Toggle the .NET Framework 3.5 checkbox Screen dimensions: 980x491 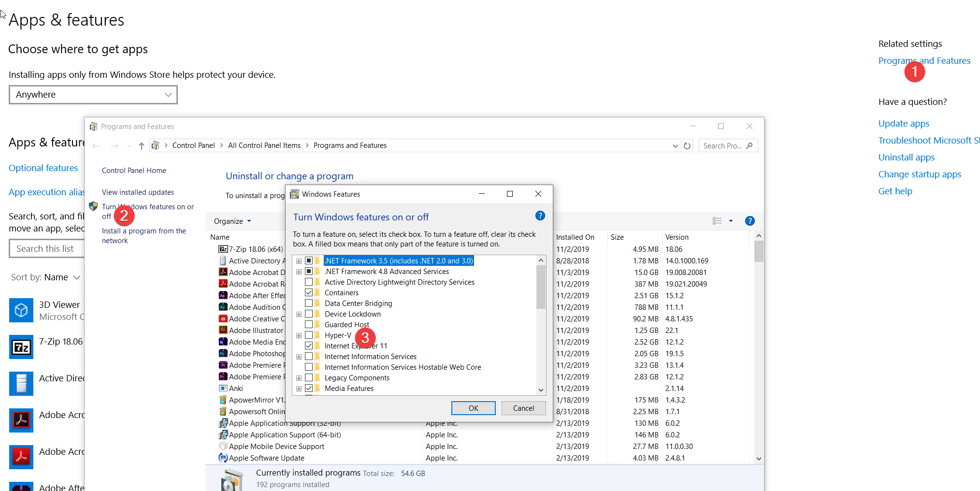(309, 260)
